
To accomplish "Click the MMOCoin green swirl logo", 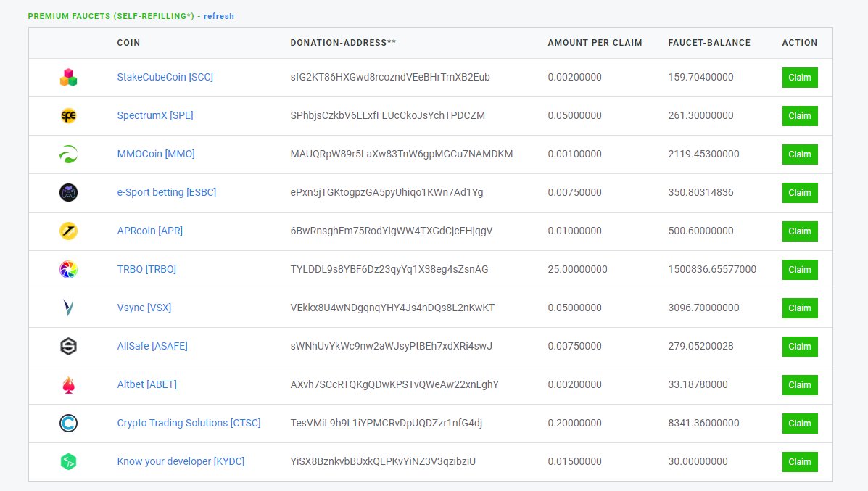I will 68,154.
